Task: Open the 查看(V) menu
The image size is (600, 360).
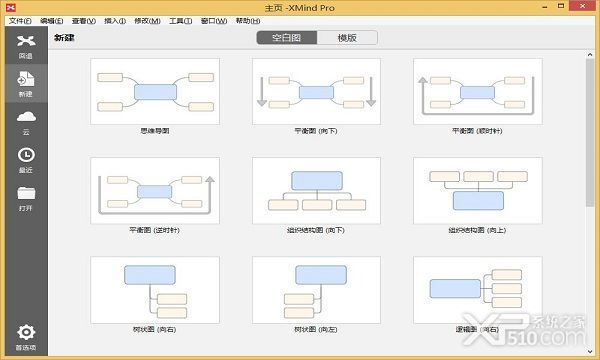Action: coord(84,21)
